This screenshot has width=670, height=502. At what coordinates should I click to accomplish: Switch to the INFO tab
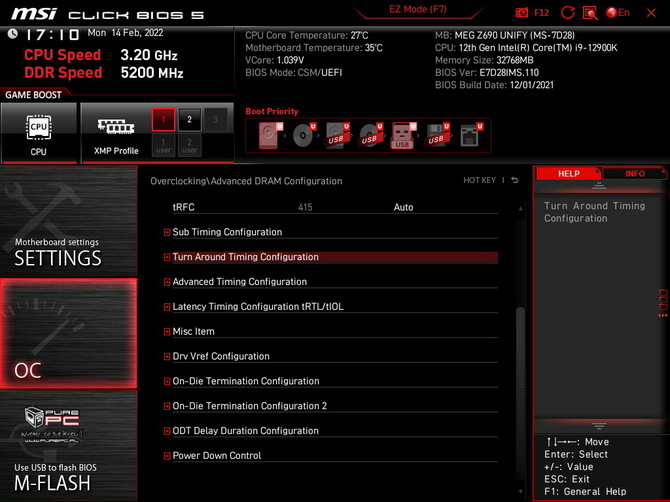click(635, 173)
